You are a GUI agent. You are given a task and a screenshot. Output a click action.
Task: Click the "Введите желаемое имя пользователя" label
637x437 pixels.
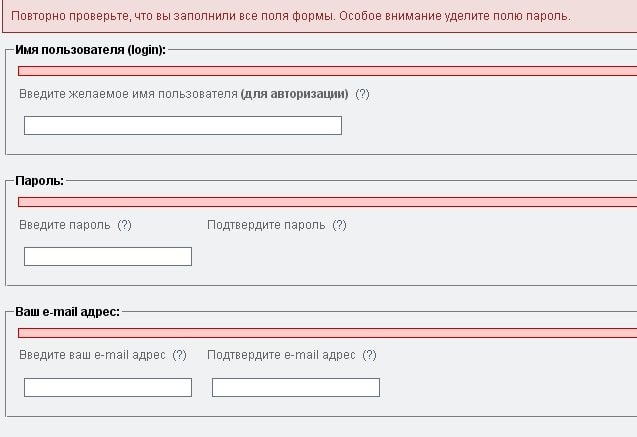[x=128, y=94]
